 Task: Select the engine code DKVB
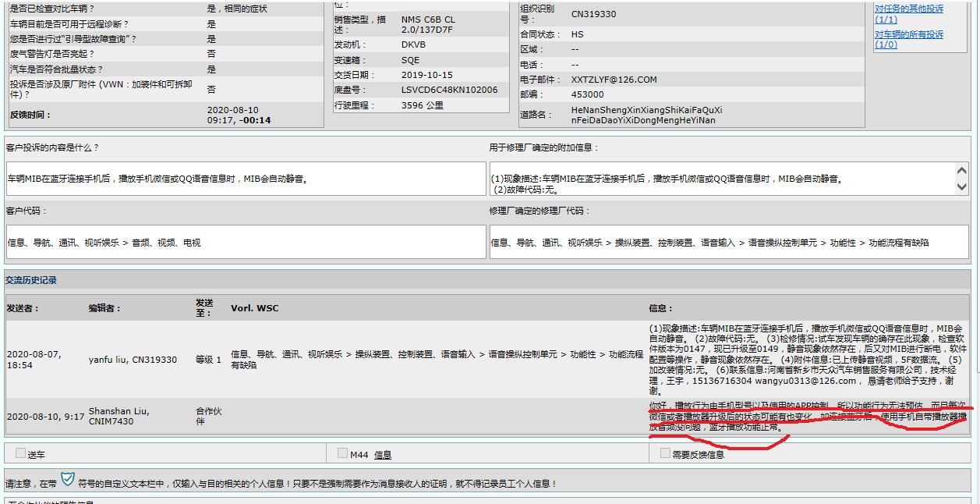coord(413,45)
